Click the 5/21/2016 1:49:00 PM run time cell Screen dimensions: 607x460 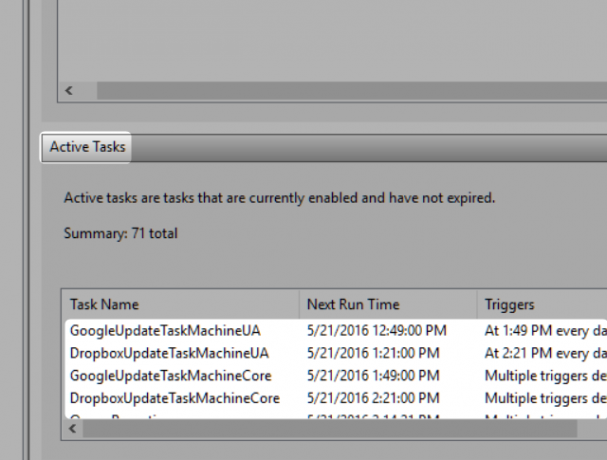click(x=373, y=376)
